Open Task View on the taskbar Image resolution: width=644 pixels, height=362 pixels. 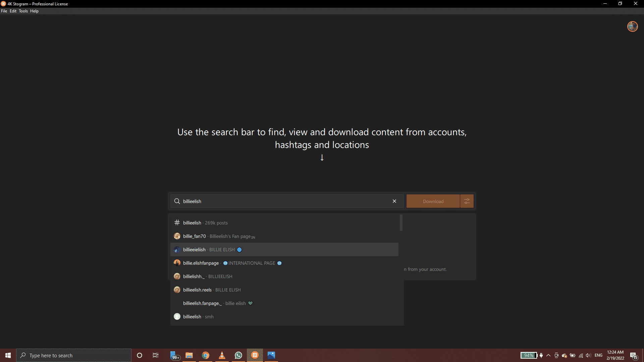coord(156,355)
